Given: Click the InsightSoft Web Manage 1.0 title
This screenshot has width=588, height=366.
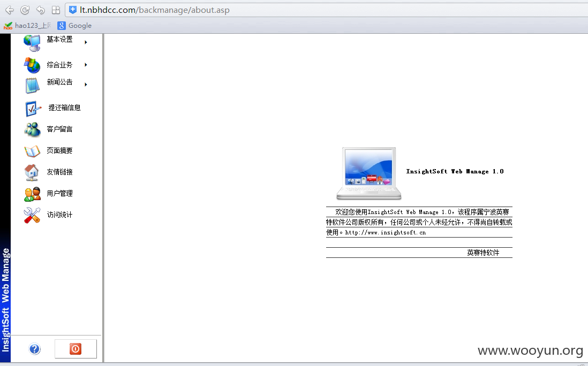Looking at the screenshot, I should [x=455, y=172].
